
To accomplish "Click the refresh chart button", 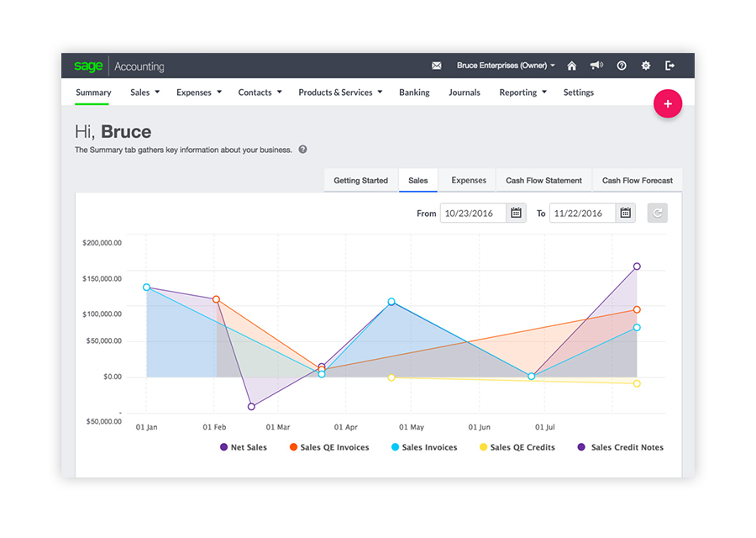I will pyautogui.click(x=657, y=213).
